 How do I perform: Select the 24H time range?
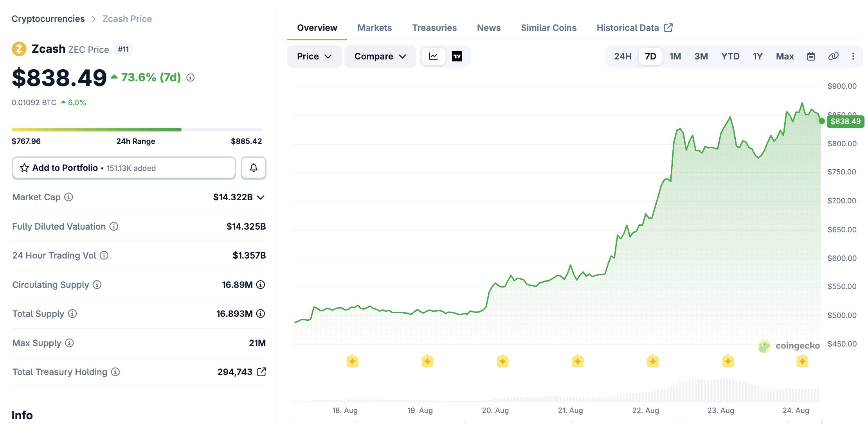coord(623,56)
